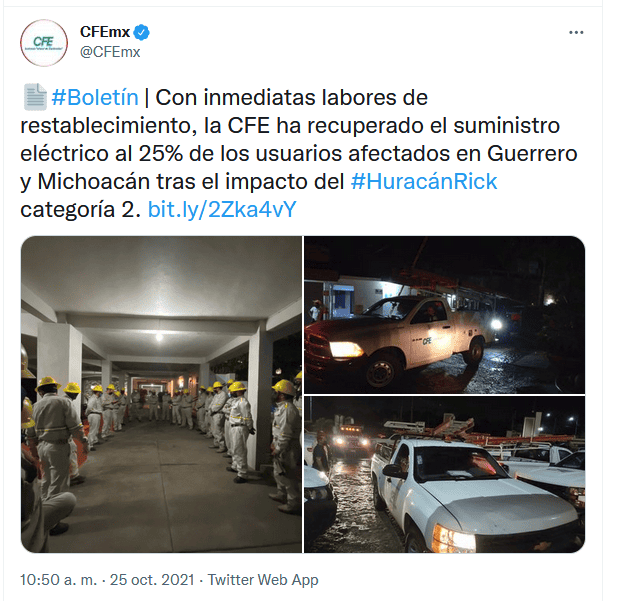This screenshot has width=631, height=601.
Task: Click the 25 oct. 2021 date
Action: (x=152, y=580)
